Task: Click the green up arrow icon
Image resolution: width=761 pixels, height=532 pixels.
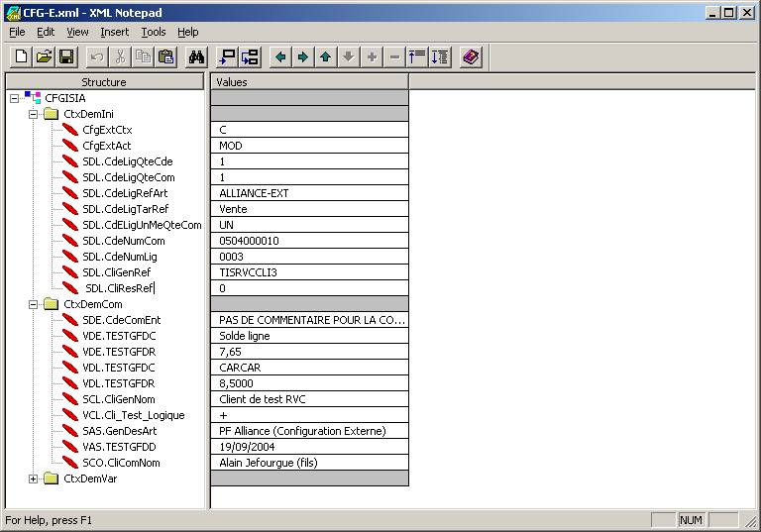Action: click(326, 56)
